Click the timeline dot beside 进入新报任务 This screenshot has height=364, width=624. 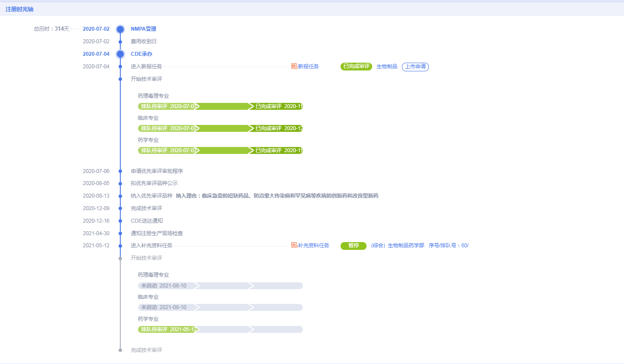(120, 67)
